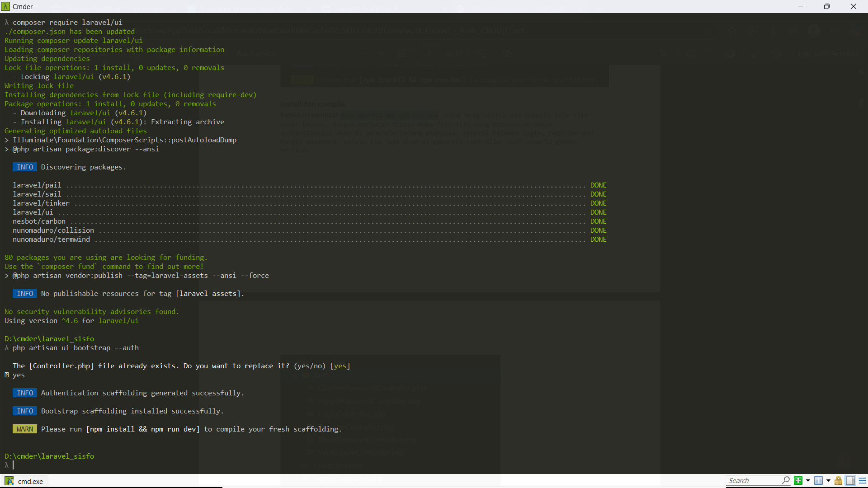This screenshot has height=488, width=868.
Task: Click the active console number icon
Action: (818, 481)
